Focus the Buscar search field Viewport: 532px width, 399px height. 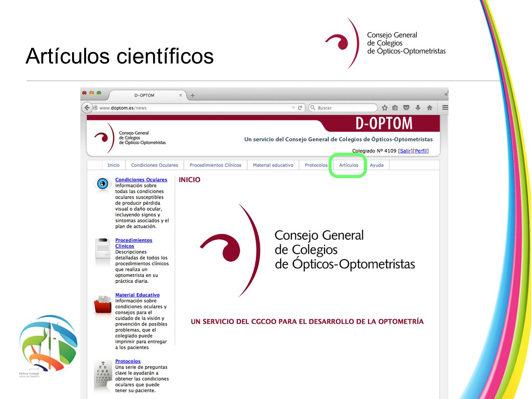(343, 108)
